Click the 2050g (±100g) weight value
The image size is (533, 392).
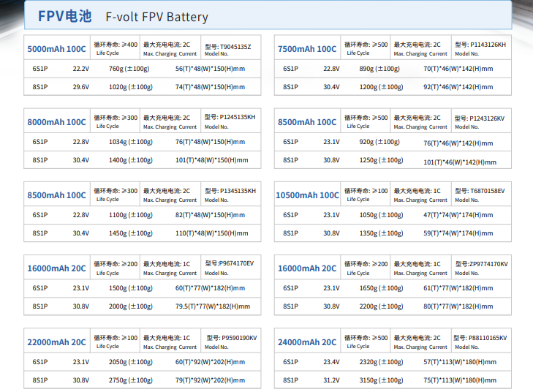[x=131, y=362]
